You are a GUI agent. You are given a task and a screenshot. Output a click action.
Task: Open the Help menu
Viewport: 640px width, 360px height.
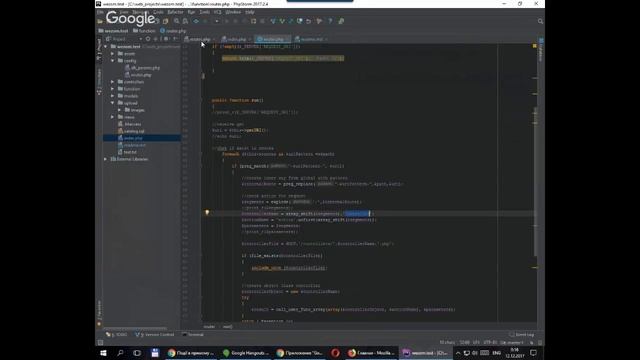(250, 12)
